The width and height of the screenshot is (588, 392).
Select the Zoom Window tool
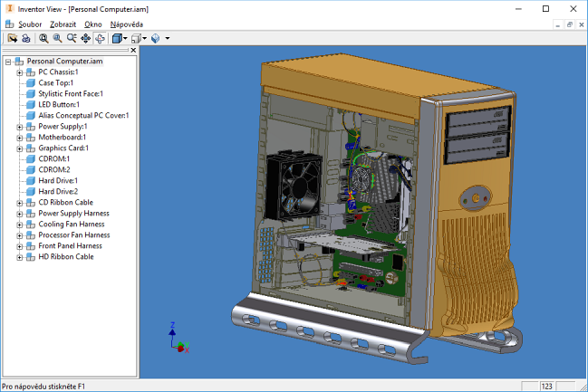(x=57, y=38)
